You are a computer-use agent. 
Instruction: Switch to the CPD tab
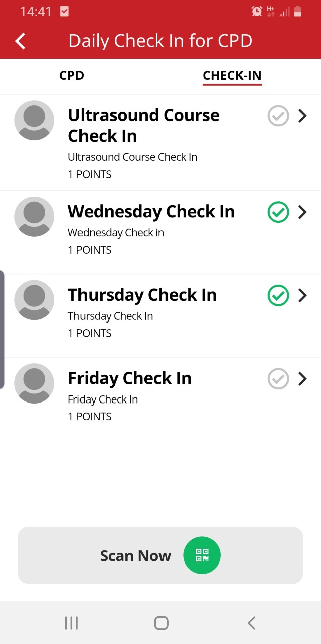pos(71,76)
